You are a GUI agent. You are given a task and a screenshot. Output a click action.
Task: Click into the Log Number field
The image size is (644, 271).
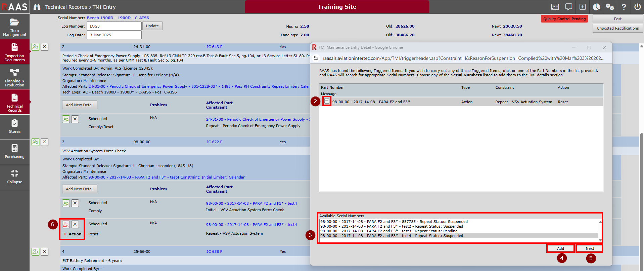coord(114,26)
